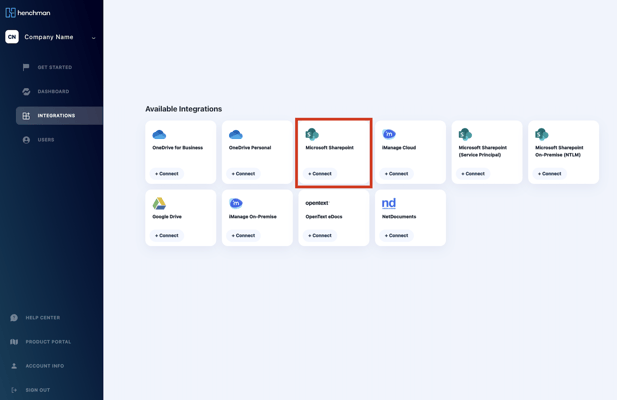
Task: Click the Account Info person icon
Action: tap(14, 366)
